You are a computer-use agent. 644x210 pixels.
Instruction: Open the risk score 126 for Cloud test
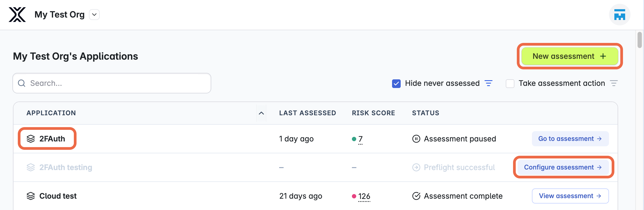[364, 196]
